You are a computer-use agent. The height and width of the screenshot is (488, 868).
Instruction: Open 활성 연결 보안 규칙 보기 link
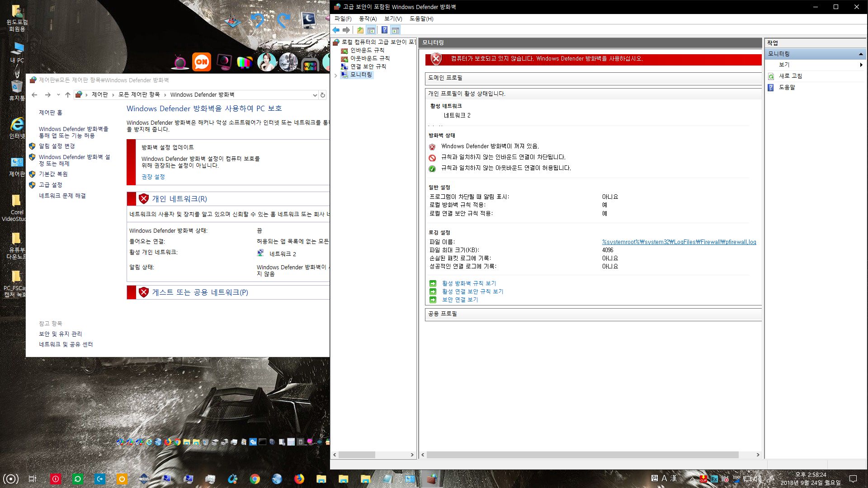pos(472,291)
